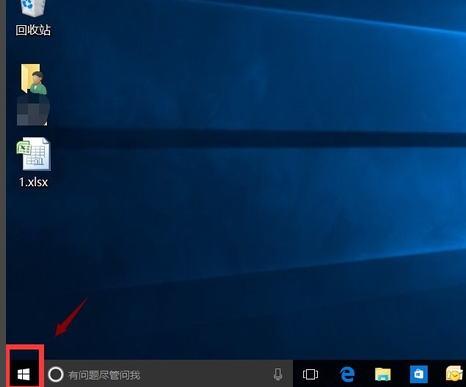Open File Explorer from taskbar
Viewport: 466px width, 387px height.
coord(383,374)
